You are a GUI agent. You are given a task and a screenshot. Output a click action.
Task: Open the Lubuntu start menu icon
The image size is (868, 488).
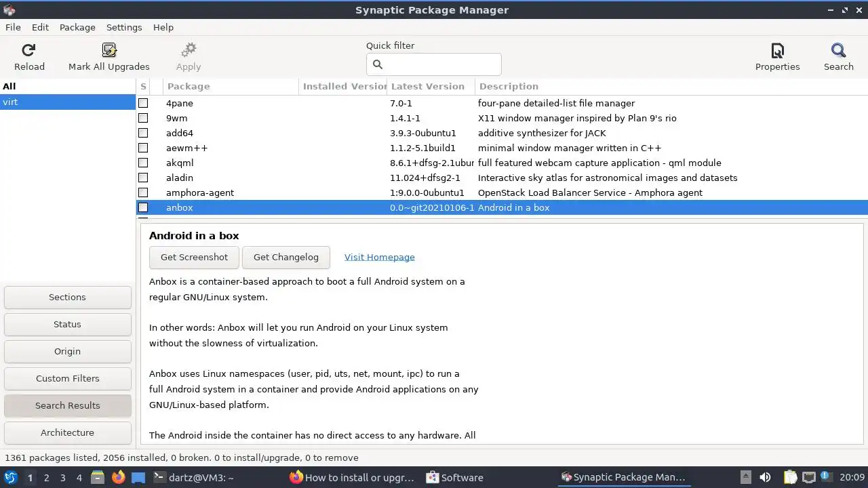pyautogui.click(x=11, y=477)
